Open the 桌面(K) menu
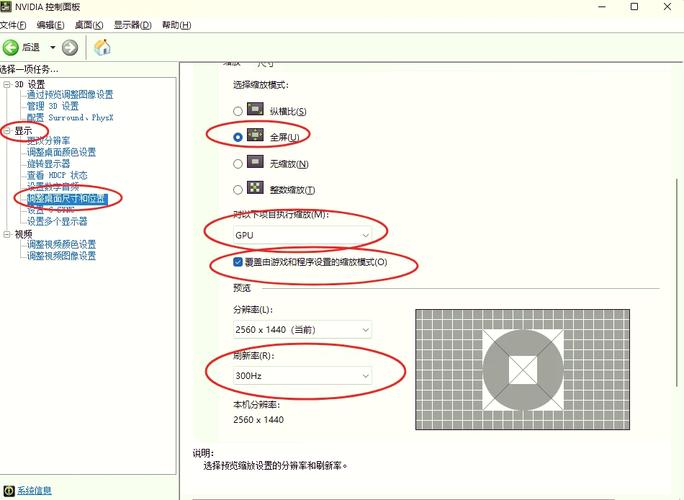The height and width of the screenshot is (500, 684). click(x=89, y=25)
